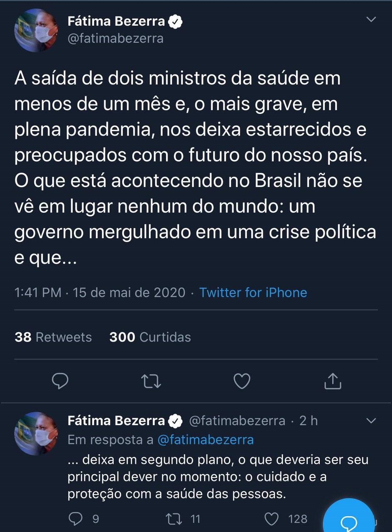View the 38 Retweets list
This screenshot has width=392, height=532.
point(53,337)
